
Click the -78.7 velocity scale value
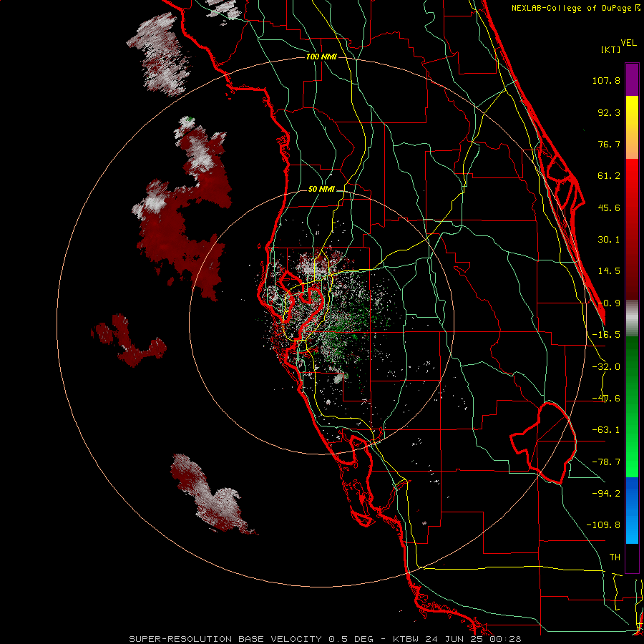click(606, 462)
